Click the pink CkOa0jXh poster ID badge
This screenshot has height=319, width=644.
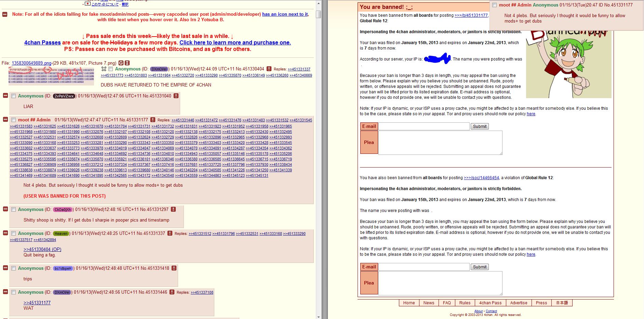click(63, 210)
